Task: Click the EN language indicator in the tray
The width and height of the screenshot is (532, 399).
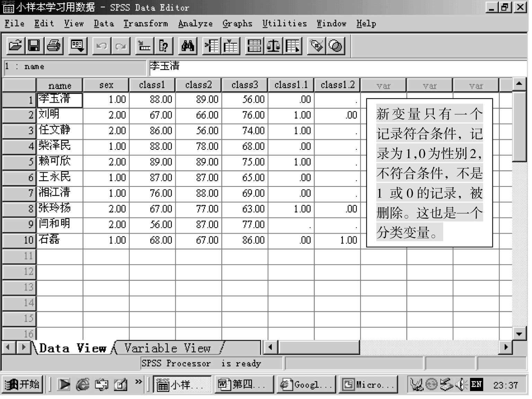Action: coord(476,384)
